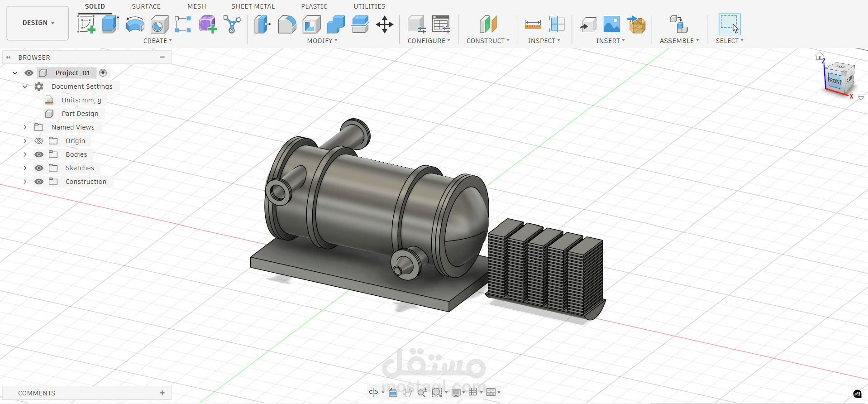This screenshot has width=868, height=404.
Task: Click the Insert Derive icon
Action: [x=588, y=24]
